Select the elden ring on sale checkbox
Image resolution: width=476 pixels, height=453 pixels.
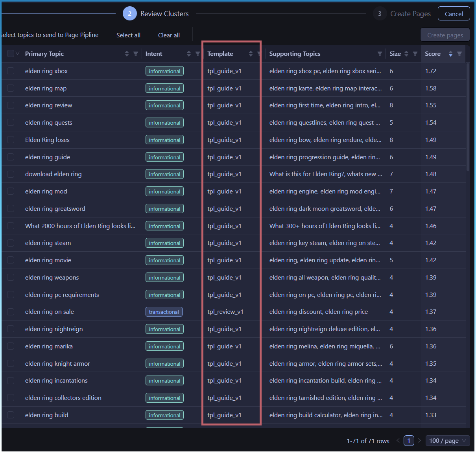tap(11, 312)
